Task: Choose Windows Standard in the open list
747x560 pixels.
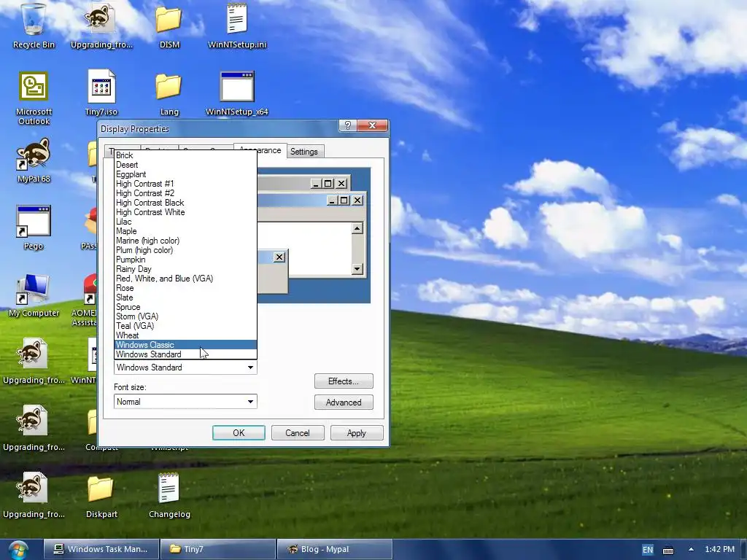Action: (x=186, y=354)
